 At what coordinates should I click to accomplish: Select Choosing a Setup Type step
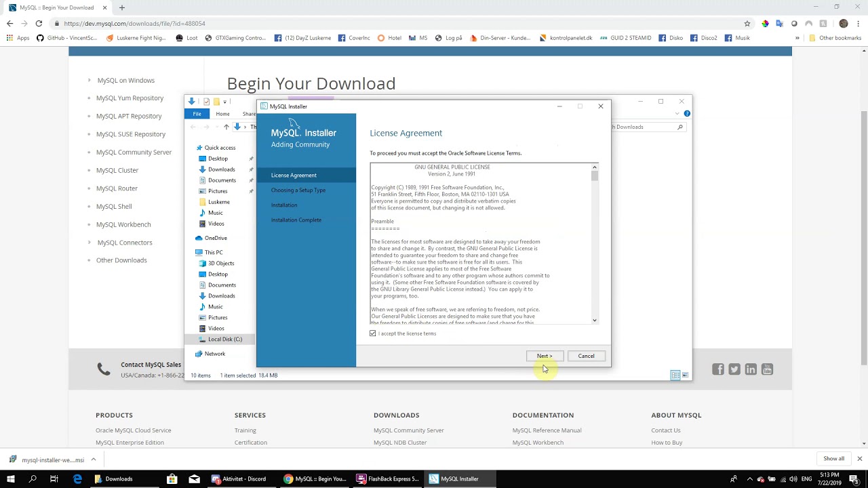[x=298, y=190]
